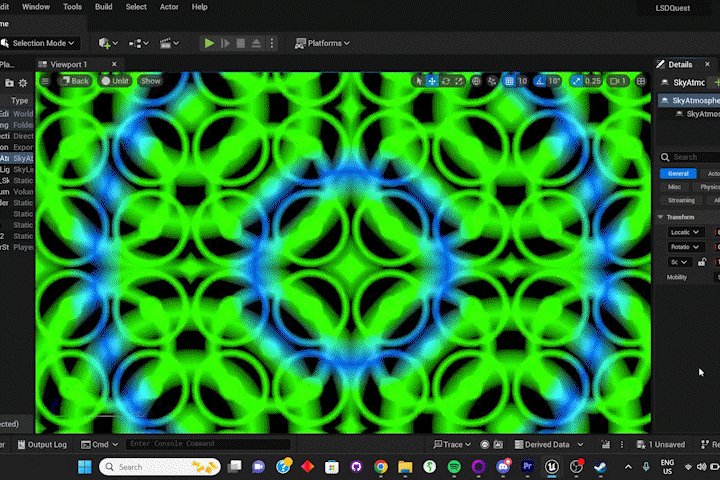Click the Show flags button

[151, 81]
